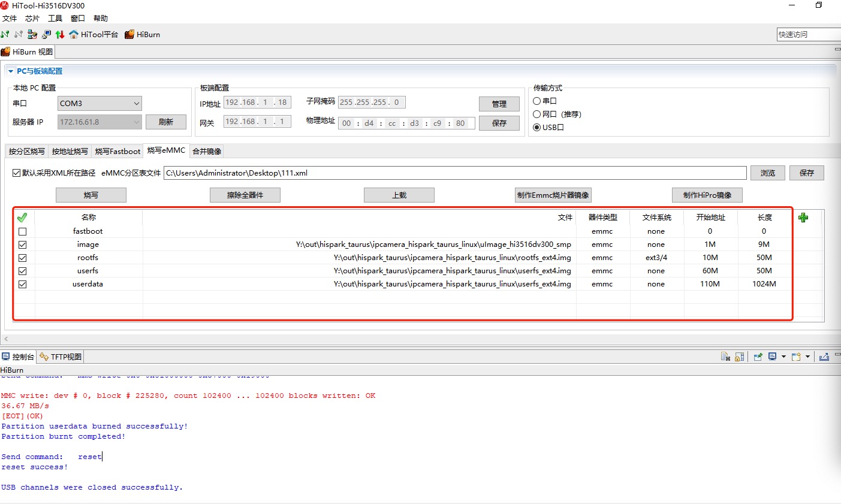
Task: Open the connection manager computers icon
Action: tap(32, 34)
